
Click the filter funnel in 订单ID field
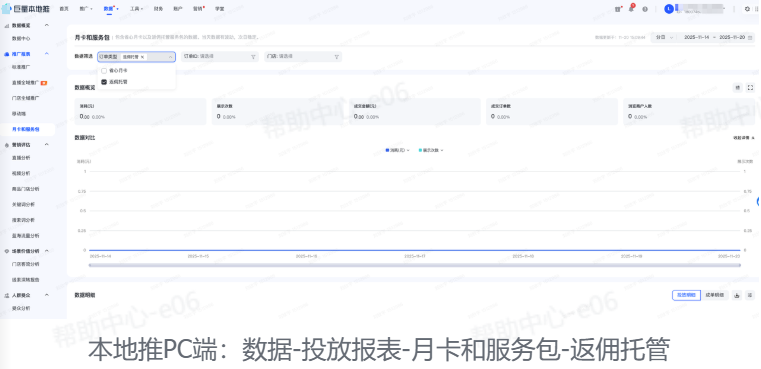point(253,57)
